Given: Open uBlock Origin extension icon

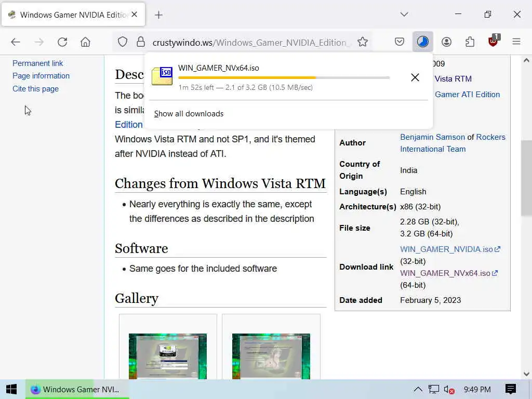Looking at the screenshot, I should pos(494,41).
